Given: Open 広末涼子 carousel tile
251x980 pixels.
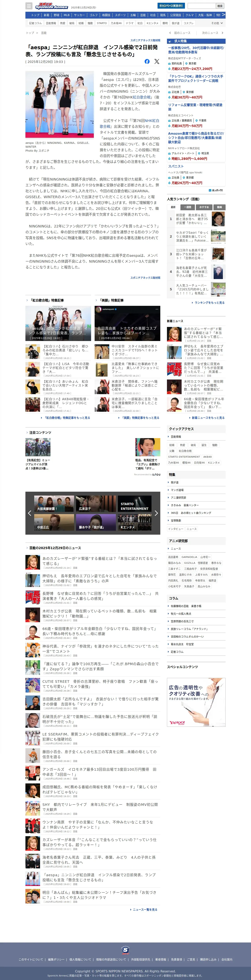Looking at the screenshot, I should pos(96,504).
